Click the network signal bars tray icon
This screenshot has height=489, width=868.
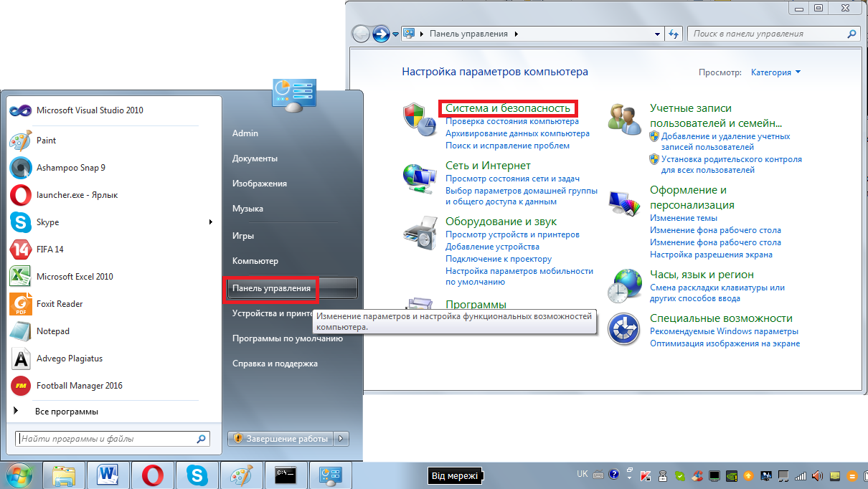801,475
